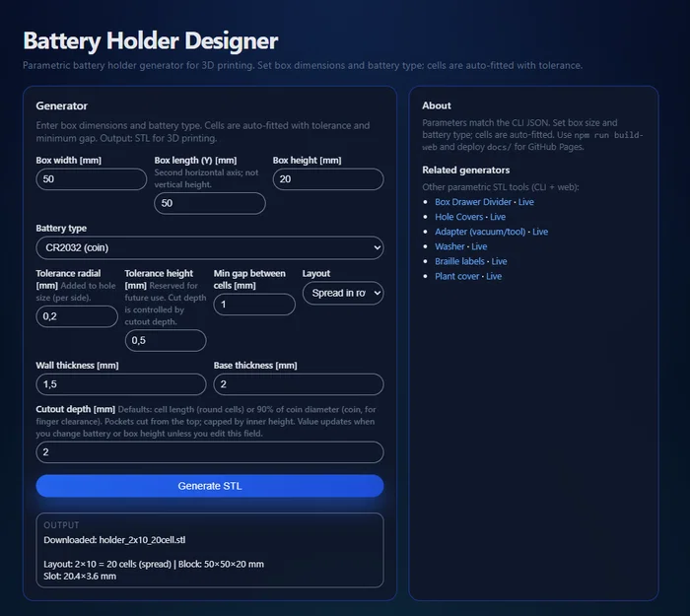This screenshot has height=616, width=690.
Task: Click the Box length (Y) [mm] label
Action: pyautogui.click(x=195, y=160)
